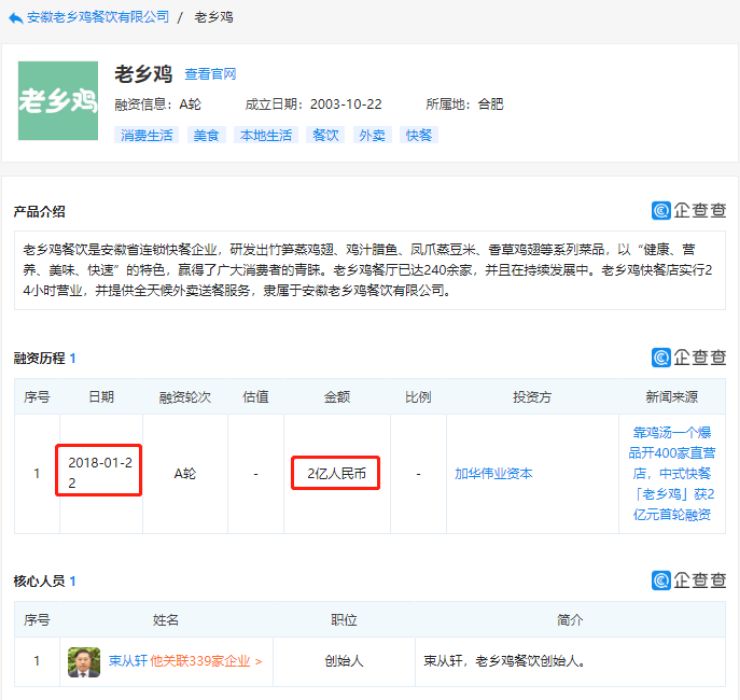Click 融资轮次 column header
This screenshot has width=740, height=700.
[x=185, y=397]
